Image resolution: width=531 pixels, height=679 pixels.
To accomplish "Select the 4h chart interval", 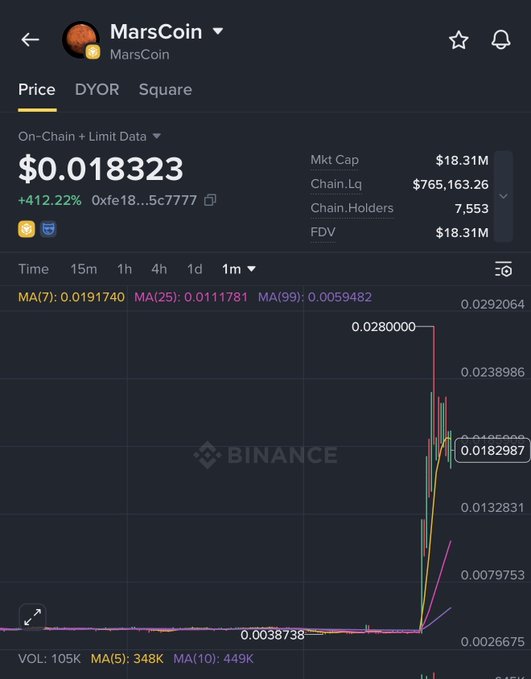I will pos(159,269).
